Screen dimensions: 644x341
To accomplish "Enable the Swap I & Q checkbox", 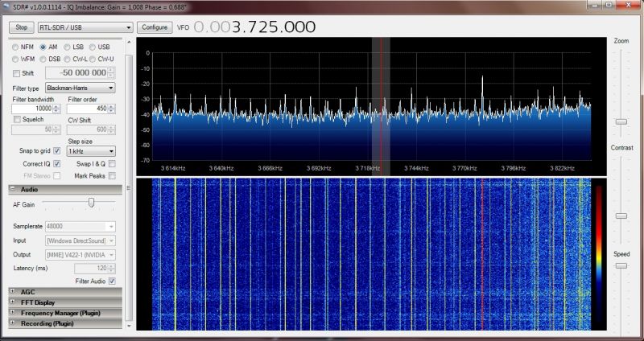I will click(x=112, y=164).
